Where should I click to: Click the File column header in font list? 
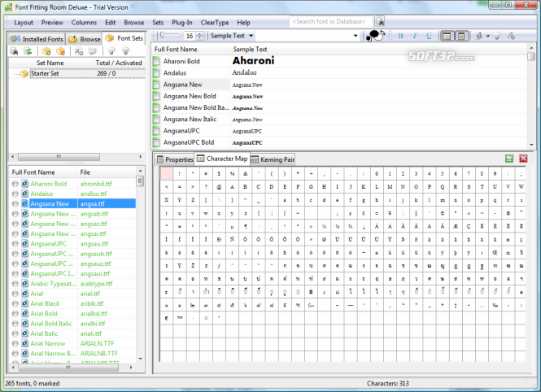tap(107, 172)
